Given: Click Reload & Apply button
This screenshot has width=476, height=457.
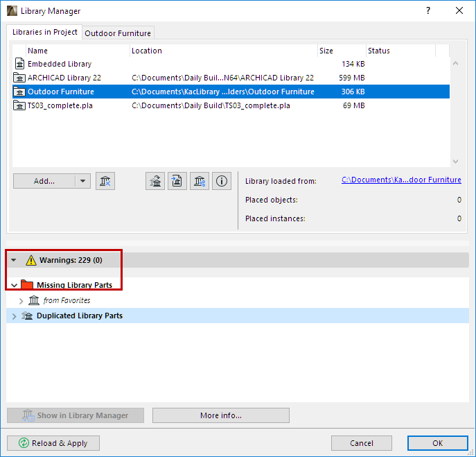Looking at the screenshot, I should (x=53, y=443).
